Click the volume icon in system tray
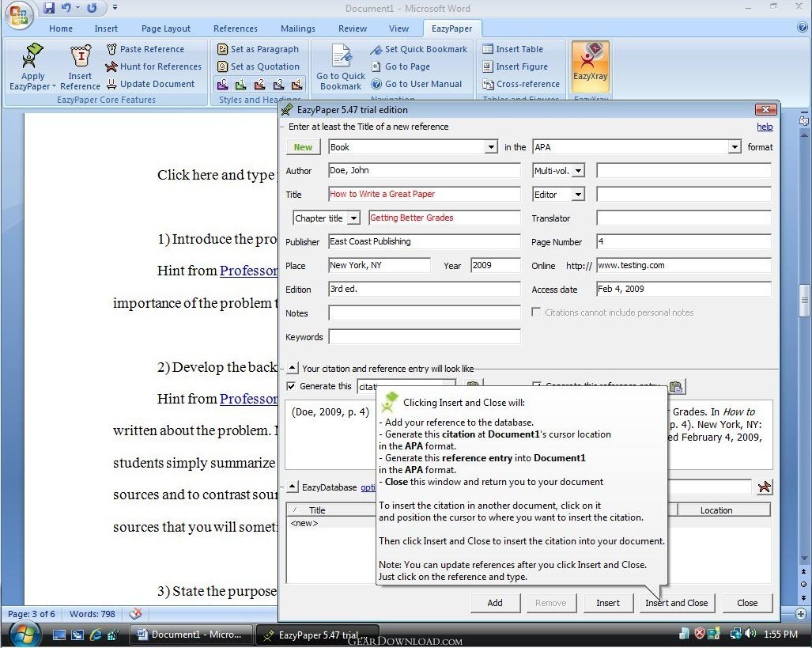 [x=750, y=634]
